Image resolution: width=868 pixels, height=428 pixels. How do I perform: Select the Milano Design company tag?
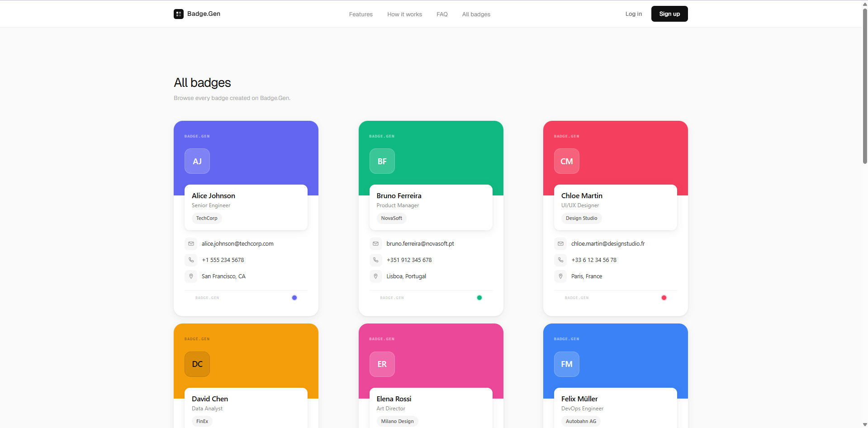click(398, 421)
